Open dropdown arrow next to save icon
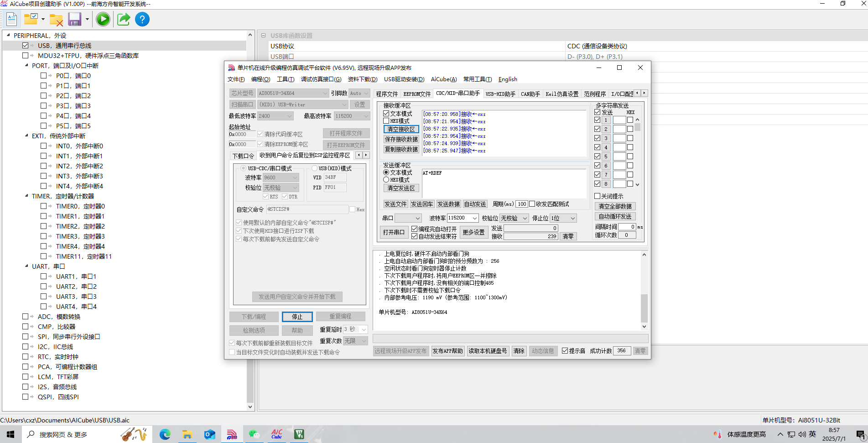 point(87,19)
